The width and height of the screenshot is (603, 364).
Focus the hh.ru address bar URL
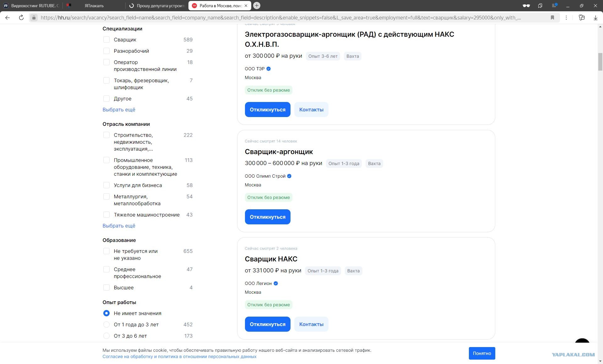click(280, 18)
